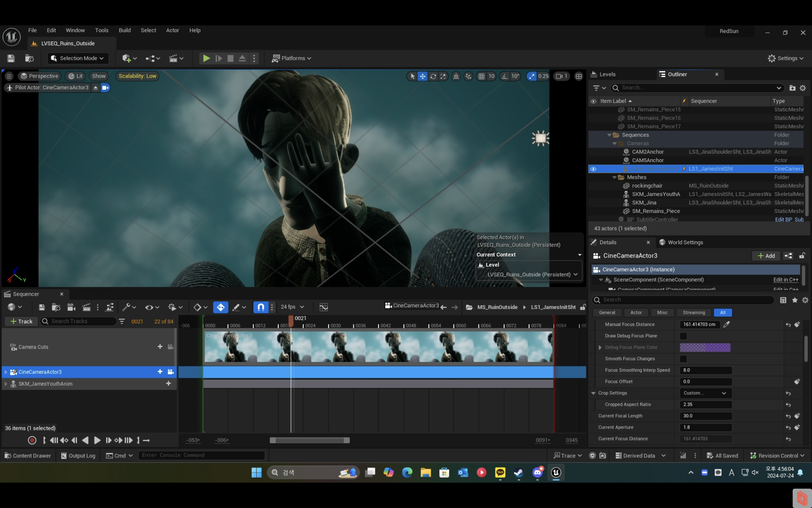Save the current level with the floppy icon
The image size is (812, 508).
11,59
